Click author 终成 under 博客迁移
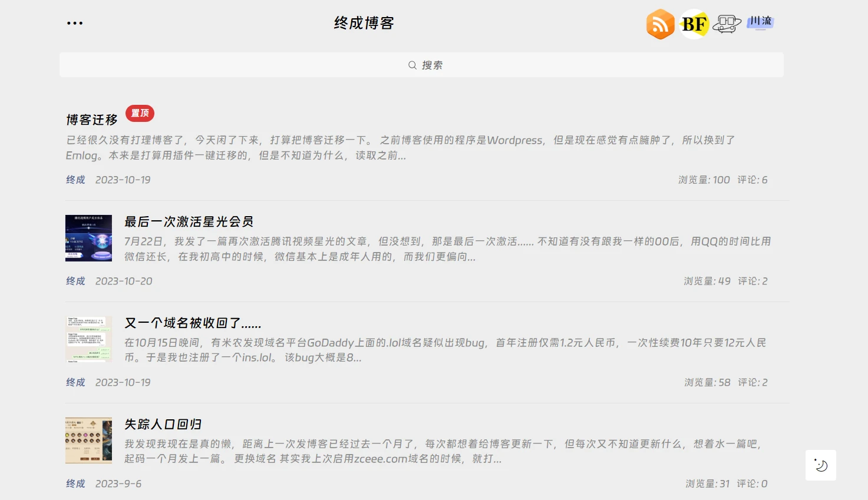868x500 pixels. (x=75, y=180)
